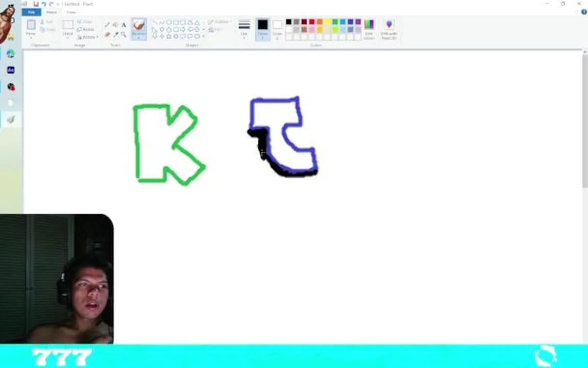Activate Color 2 background selector

[x=277, y=29]
